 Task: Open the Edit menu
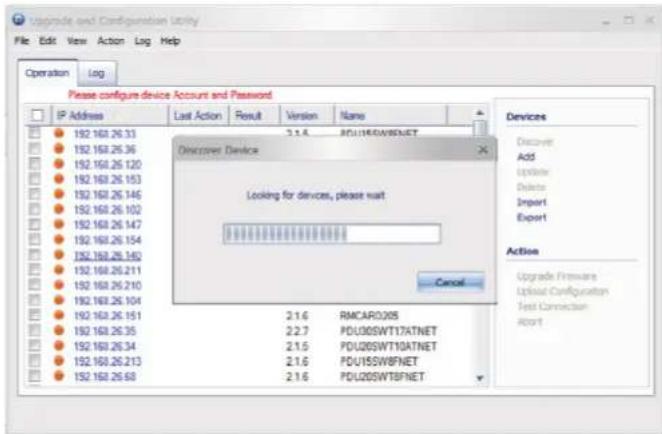pos(47,41)
